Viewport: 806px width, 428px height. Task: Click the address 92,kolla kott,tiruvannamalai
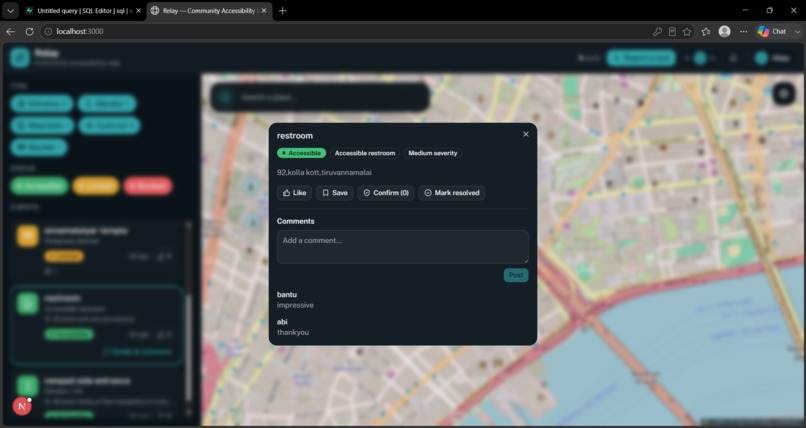click(x=324, y=173)
